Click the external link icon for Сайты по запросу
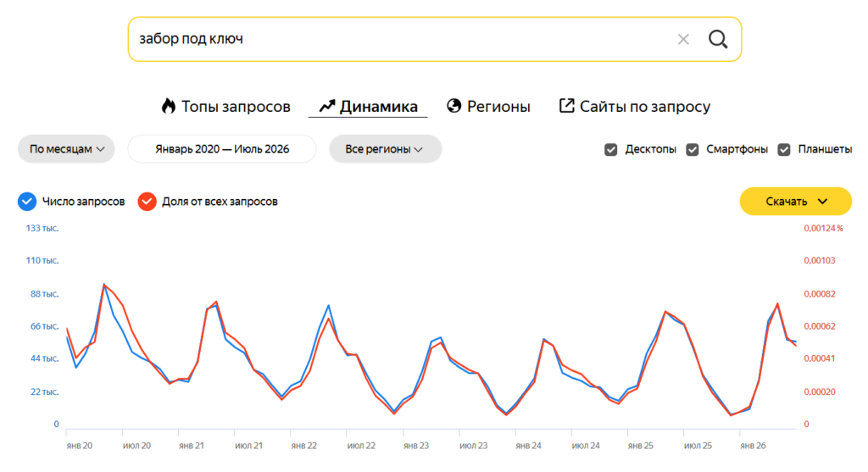 (566, 106)
